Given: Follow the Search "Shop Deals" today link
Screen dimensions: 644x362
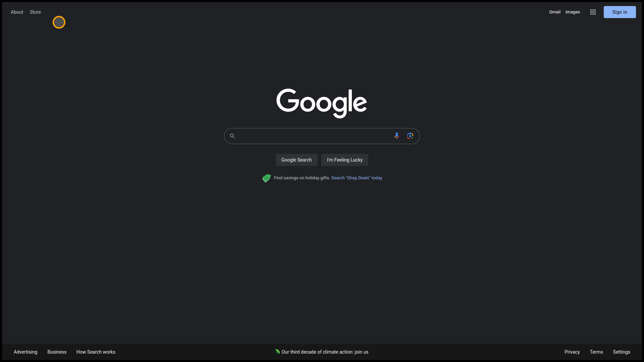Looking at the screenshot, I should tap(357, 178).
